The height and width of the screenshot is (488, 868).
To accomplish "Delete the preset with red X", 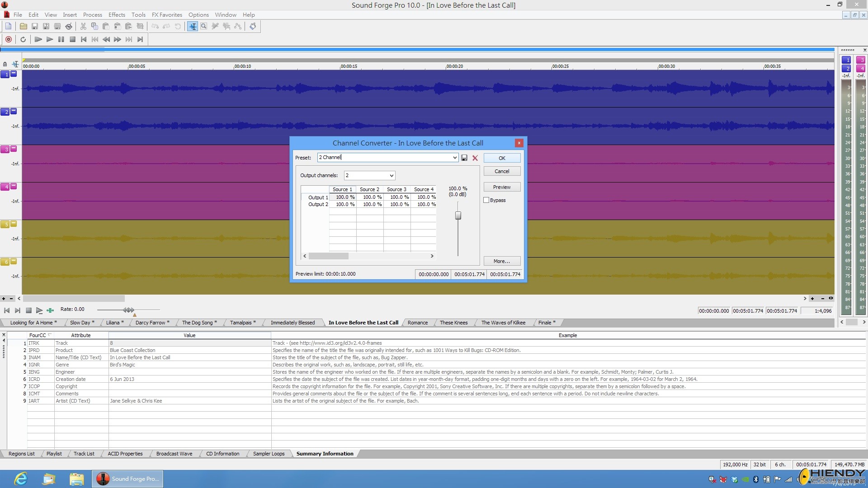I will tap(475, 158).
